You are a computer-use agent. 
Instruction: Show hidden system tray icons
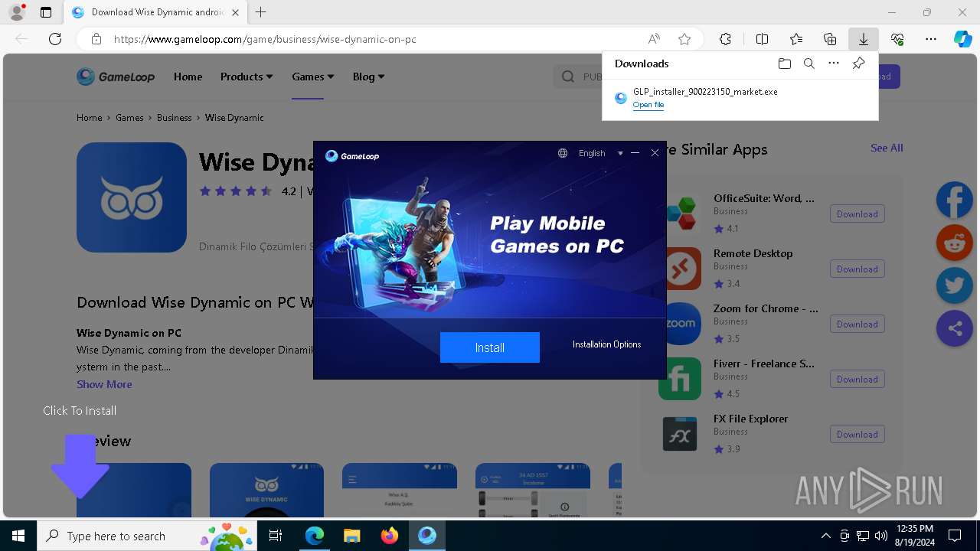[825, 536]
